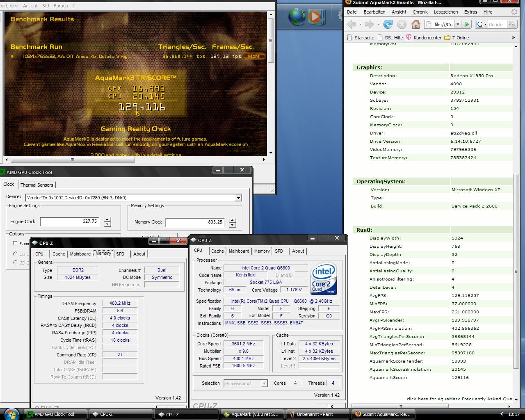The height and width of the screenshot is (420, 525).
Task: Click the AquaMark Frequently Asked Questions link
Action: click(x=475, y=399)
